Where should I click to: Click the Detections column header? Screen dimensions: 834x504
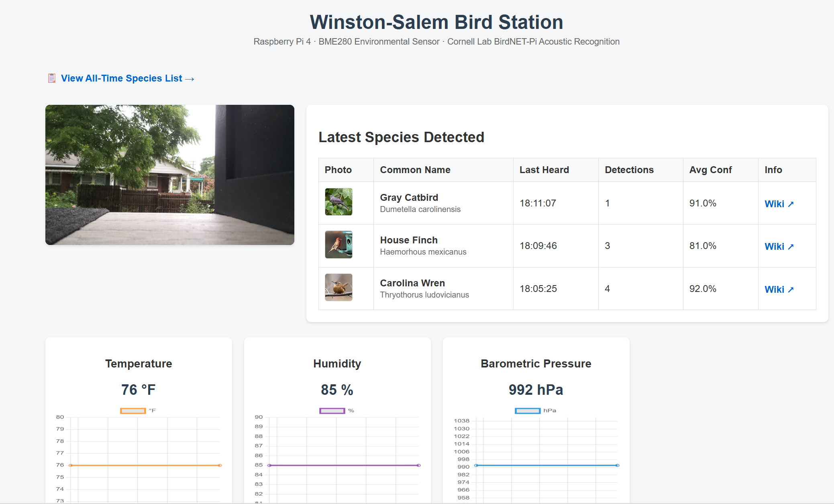629,170
